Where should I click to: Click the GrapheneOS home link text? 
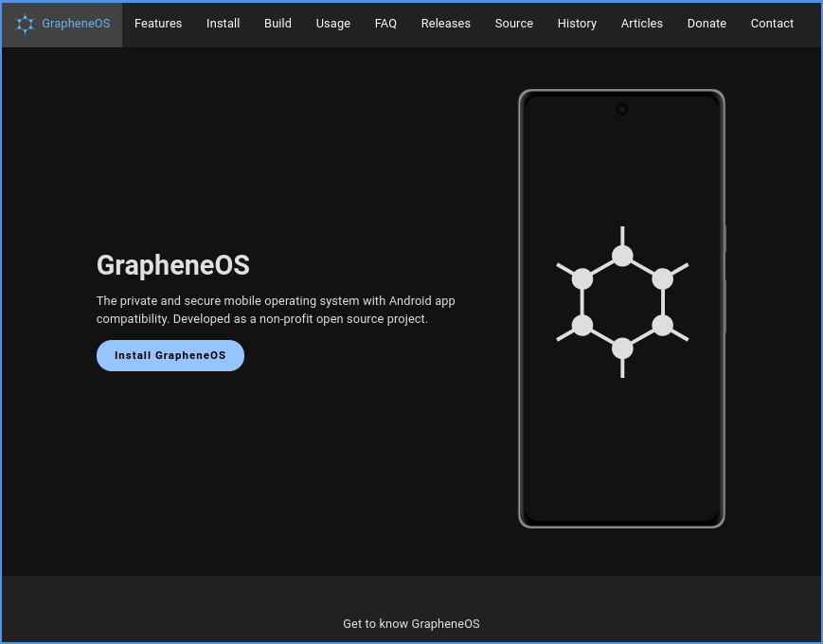tap(76, 24)
